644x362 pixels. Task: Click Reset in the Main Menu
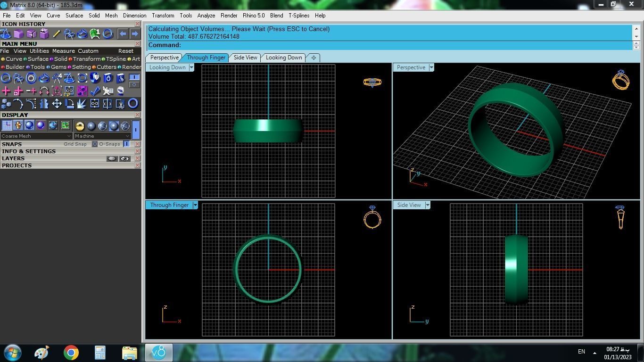[126, 51]
